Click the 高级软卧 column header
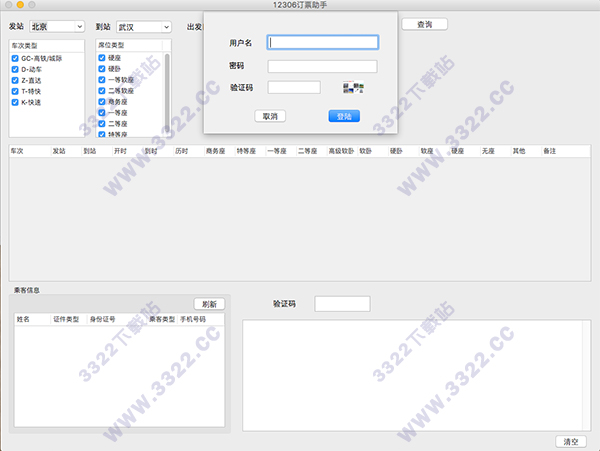Viewport: 600px width, 451px height. point(342,151)
